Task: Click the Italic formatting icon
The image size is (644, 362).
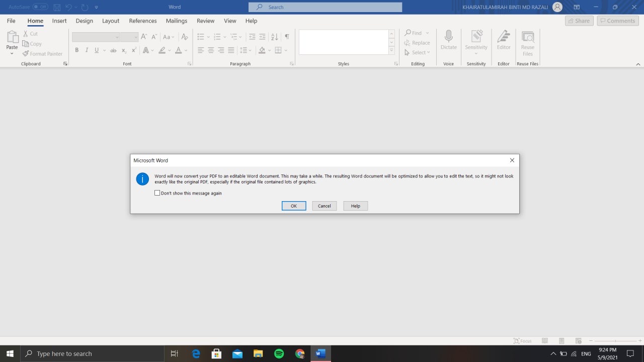Action: (x=87, y=50)
